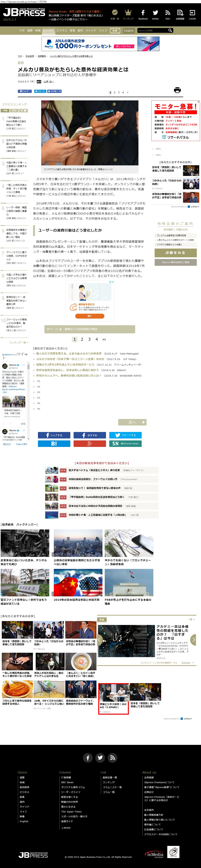
Task: Click the 次へ button
Action: pyautogui.click(x=132, y=422)
